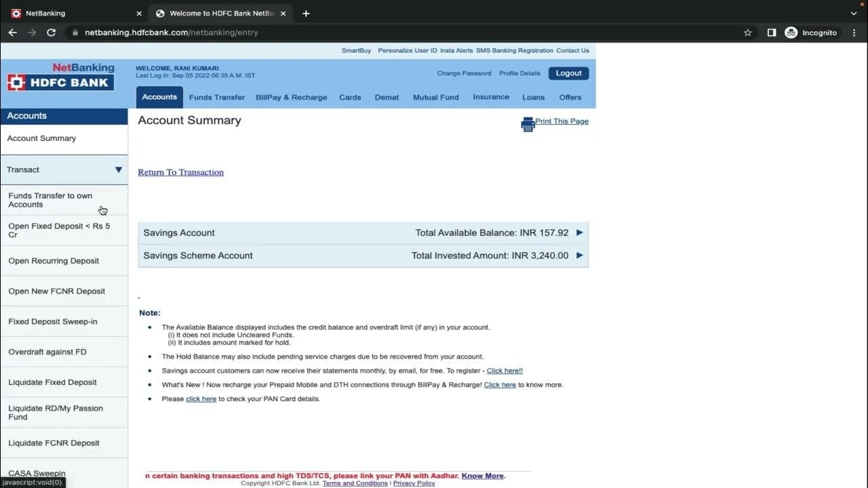Click Personalize User ID link

pos(408,51)
